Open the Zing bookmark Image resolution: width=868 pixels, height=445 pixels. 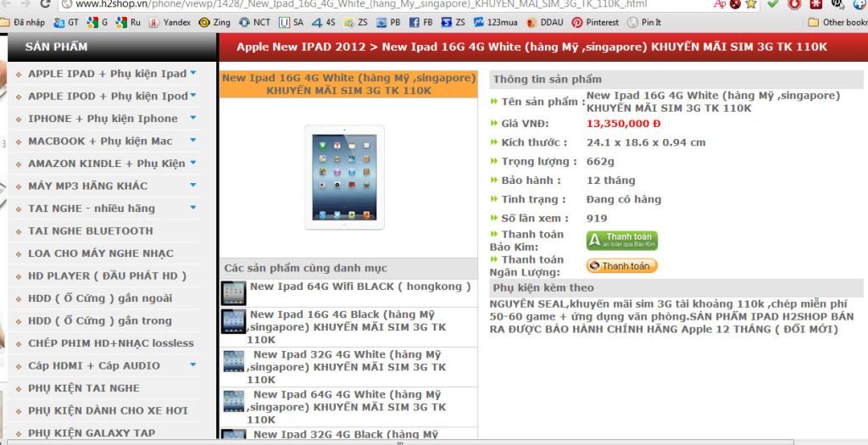tap(214, 22)
